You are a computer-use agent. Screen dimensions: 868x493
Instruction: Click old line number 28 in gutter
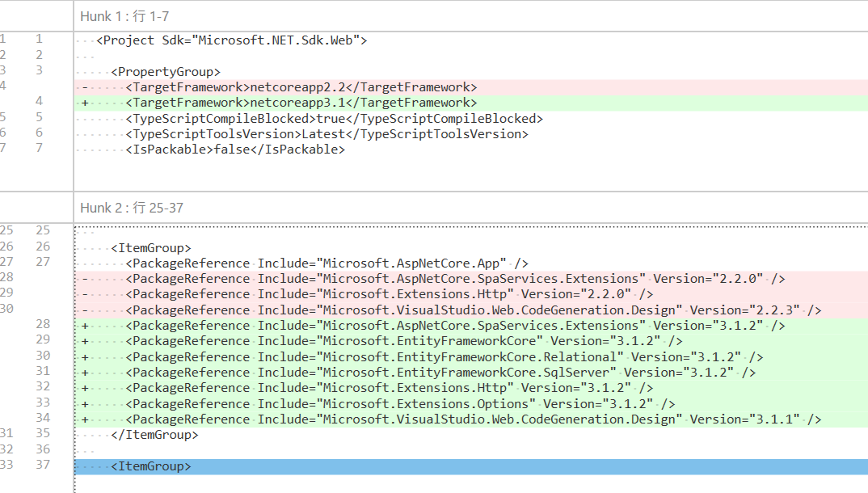(x=6, y=277)
